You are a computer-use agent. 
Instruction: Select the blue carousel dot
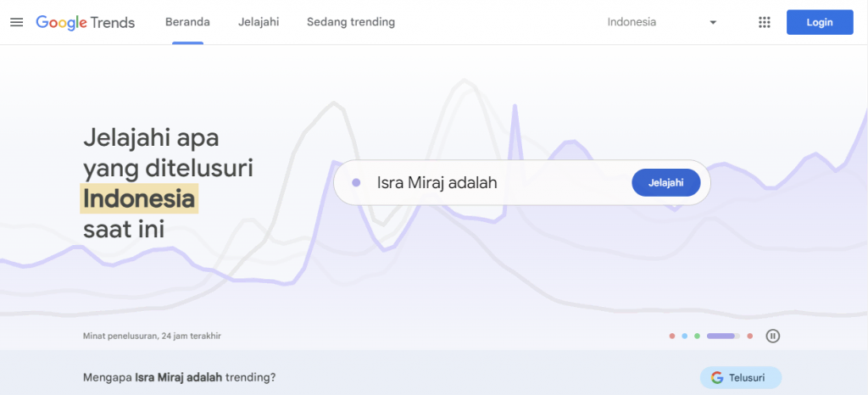click(684, 336)
